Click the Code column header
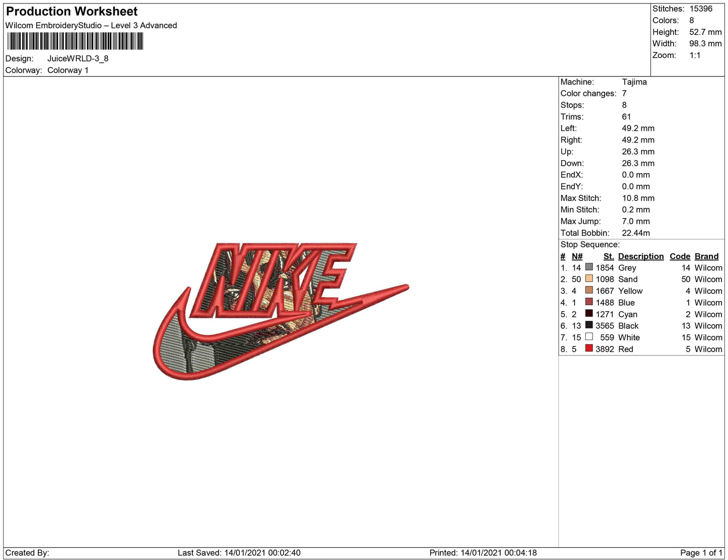Screen dimensions: 728x560 680,256
